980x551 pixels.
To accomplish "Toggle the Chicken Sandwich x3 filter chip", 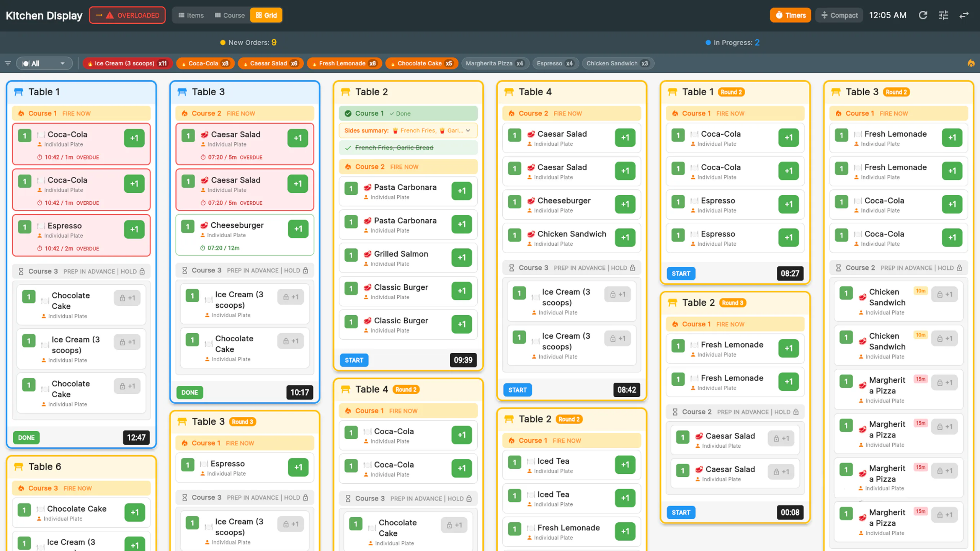I will pos(618,63).
